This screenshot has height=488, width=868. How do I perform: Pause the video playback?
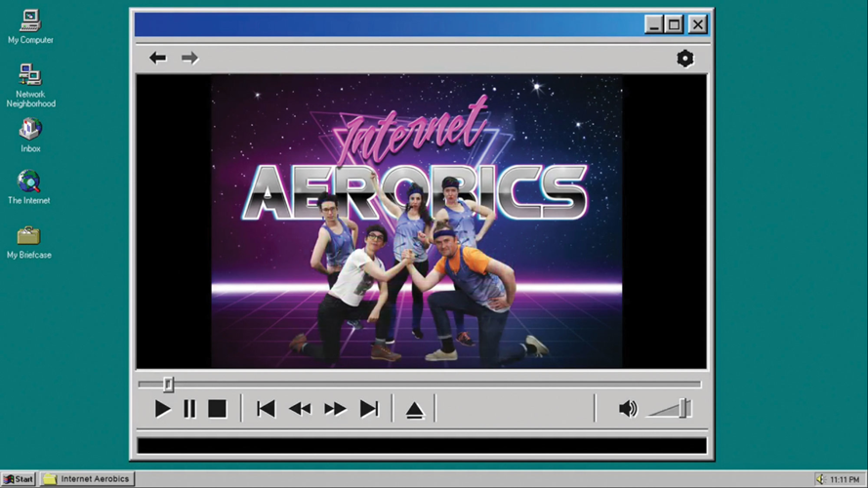[189, 409]
